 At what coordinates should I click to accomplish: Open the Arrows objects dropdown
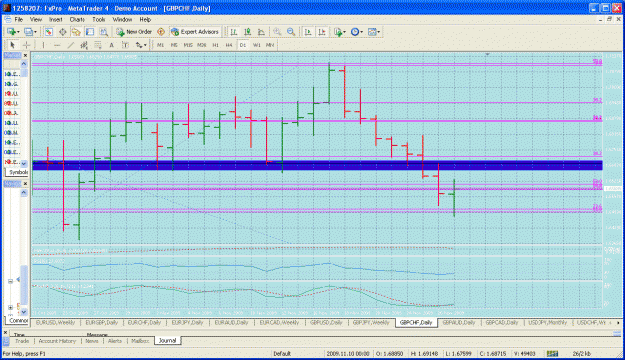(141, 45)
